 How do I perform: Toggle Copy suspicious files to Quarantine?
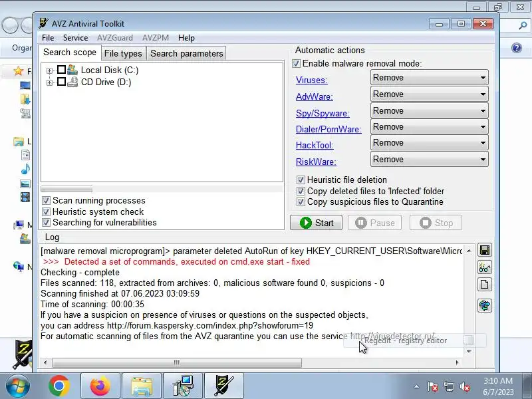click(301, 202)
